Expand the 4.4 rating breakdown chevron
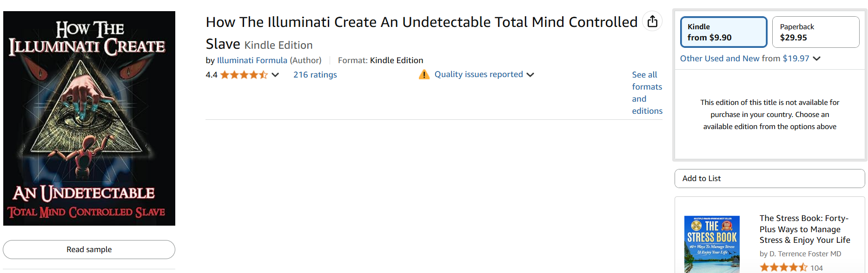This screenshot has width=868, height=273. click(x=275, y=75)
